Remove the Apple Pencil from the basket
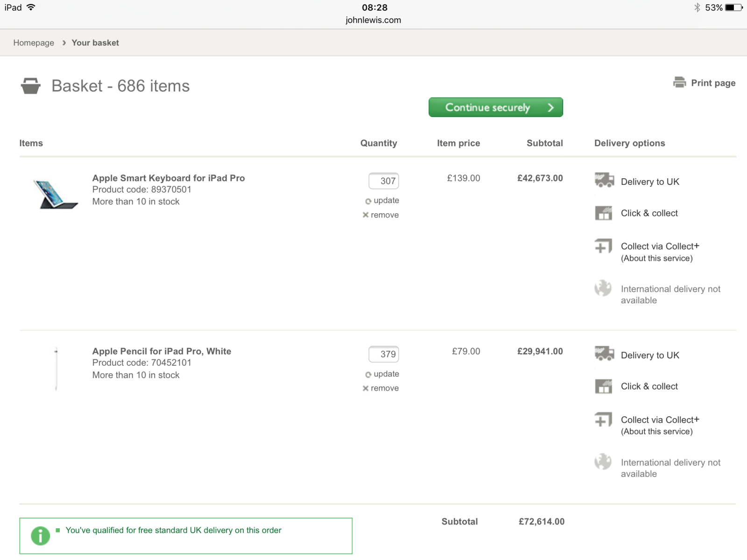The image size is (747, 560). click(x=381, y=388)
